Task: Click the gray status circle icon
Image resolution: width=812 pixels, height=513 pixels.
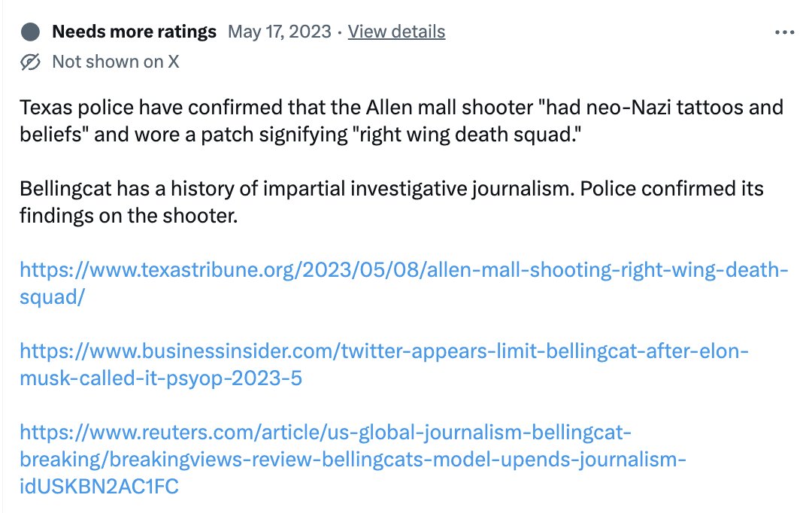Action: 30,32
